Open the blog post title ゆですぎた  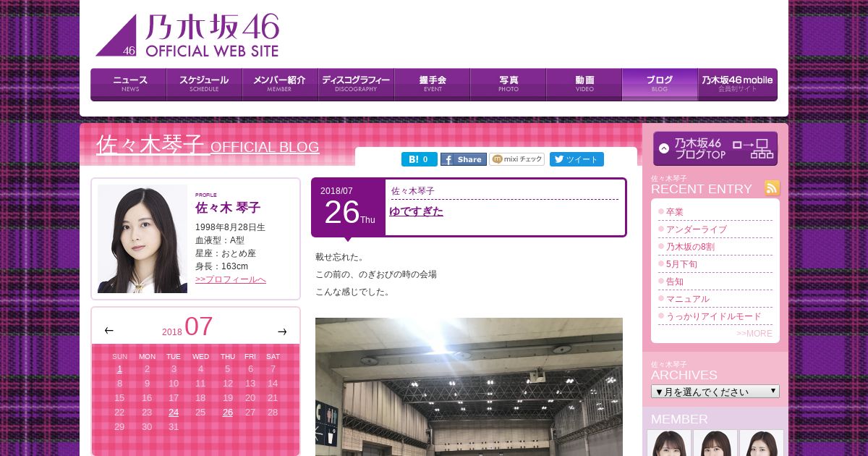click(x=417, y=211)
